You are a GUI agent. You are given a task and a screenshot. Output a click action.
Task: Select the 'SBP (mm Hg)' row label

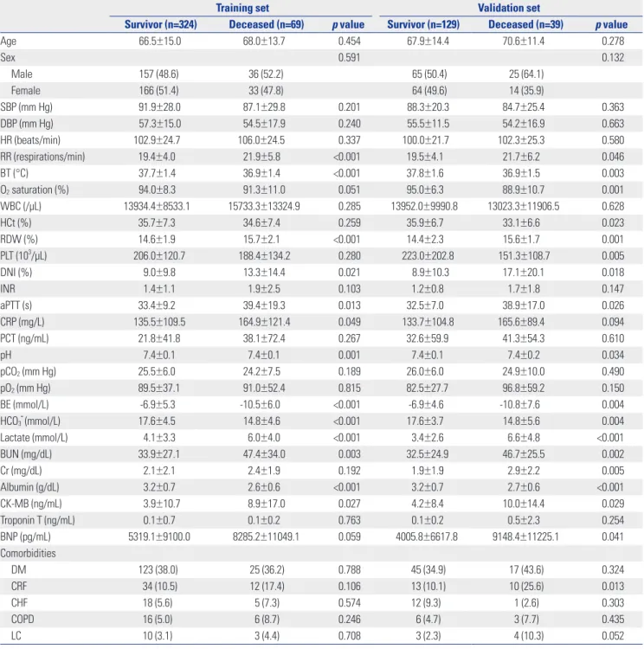[x=27, y=107]
